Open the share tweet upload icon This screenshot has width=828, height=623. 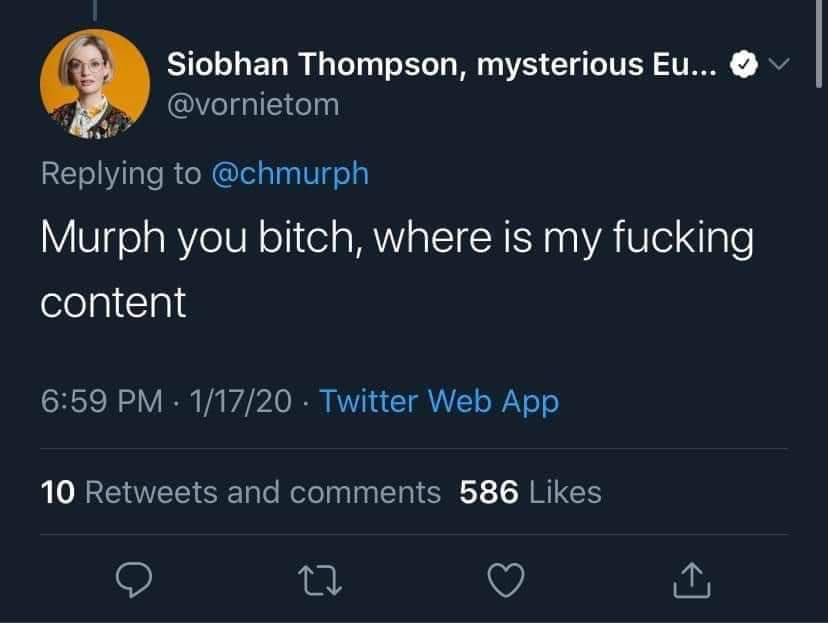click(692, 580)
